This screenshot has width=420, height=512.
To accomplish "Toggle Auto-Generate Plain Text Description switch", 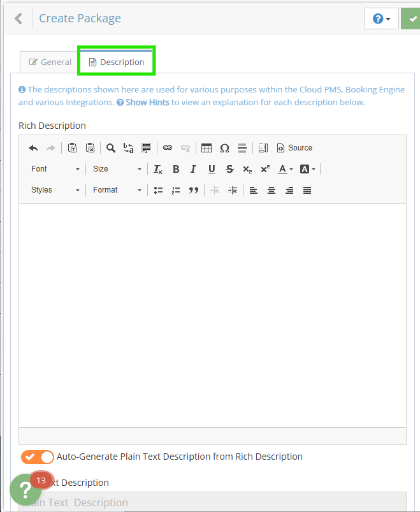I will coord(38,457).
